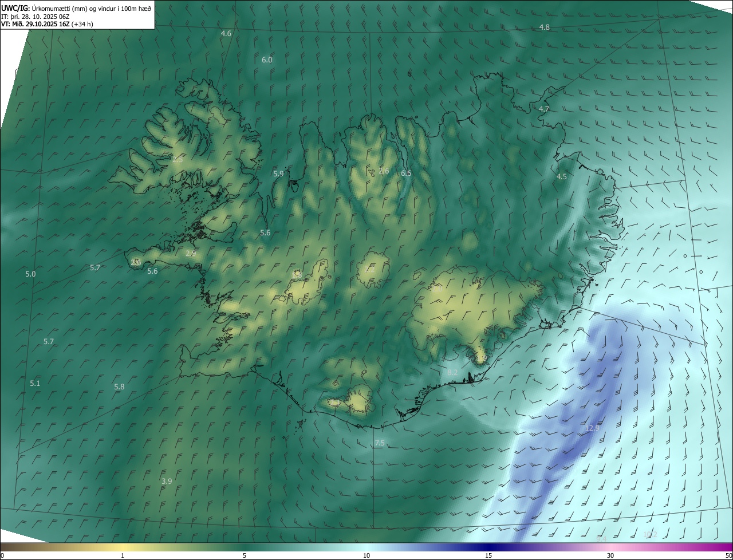Click the 2.9 value on the map
Screen dimensions: 733x560
click(x=191, y=254)
